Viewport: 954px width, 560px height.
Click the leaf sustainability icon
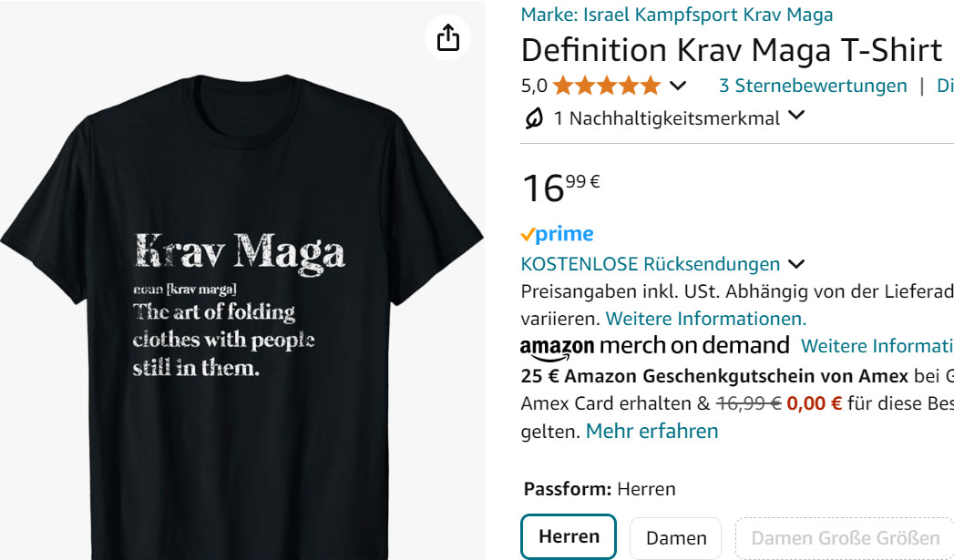pos(534,117)
